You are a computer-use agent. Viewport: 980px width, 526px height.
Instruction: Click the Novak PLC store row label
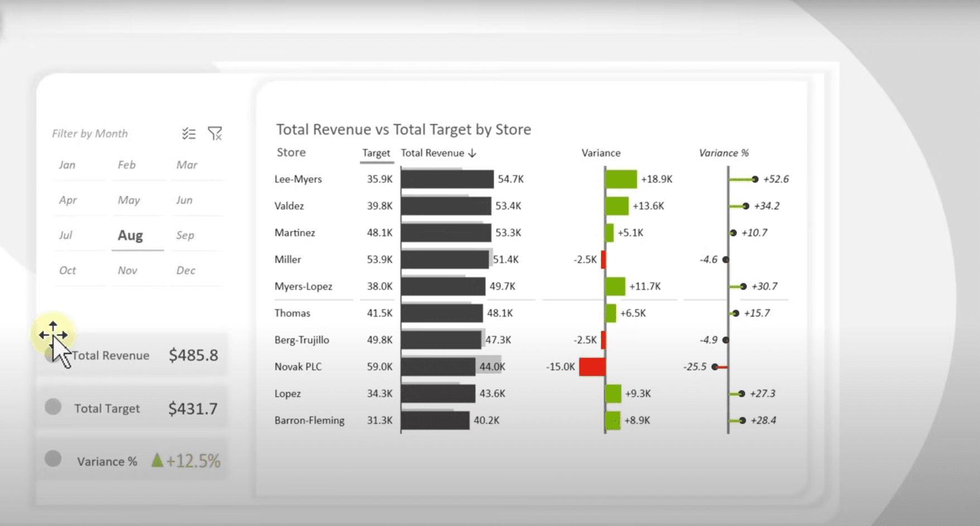tap(298, 367)
